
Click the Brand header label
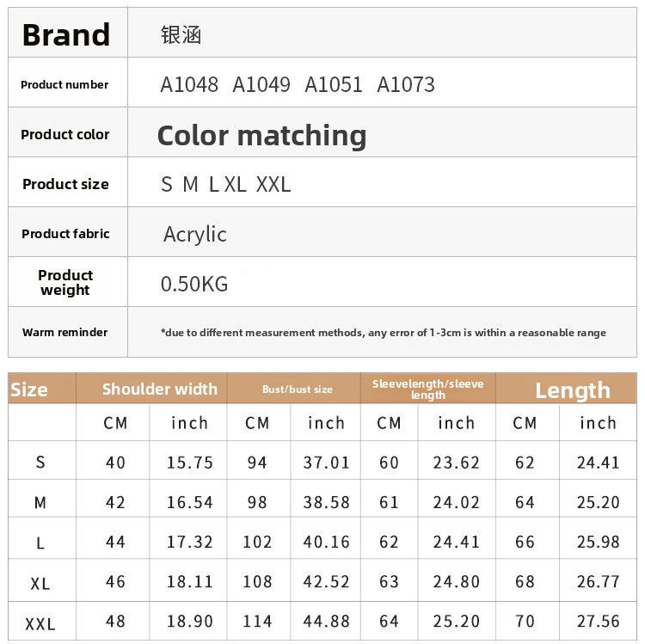point(66,34)
